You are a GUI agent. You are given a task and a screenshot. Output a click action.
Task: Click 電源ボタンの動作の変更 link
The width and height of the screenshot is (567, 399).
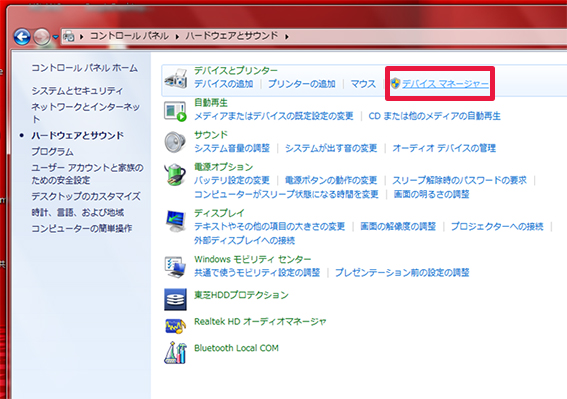(331, 180)
